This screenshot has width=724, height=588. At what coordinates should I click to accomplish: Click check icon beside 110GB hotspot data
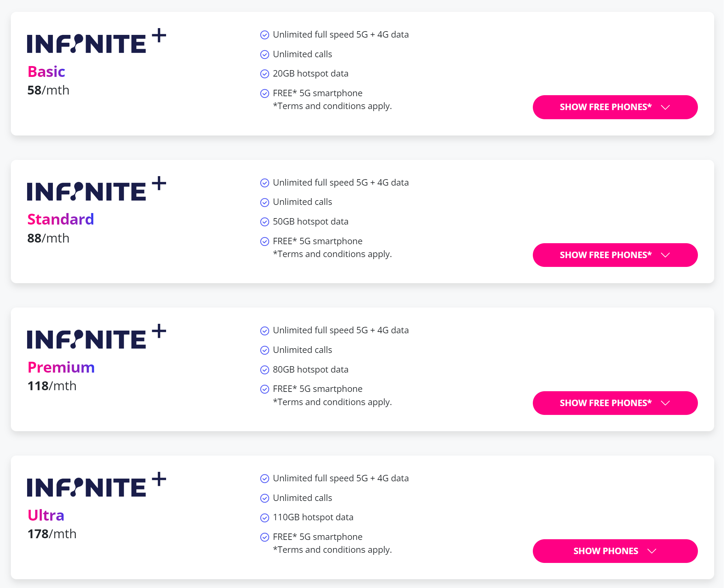264,518
